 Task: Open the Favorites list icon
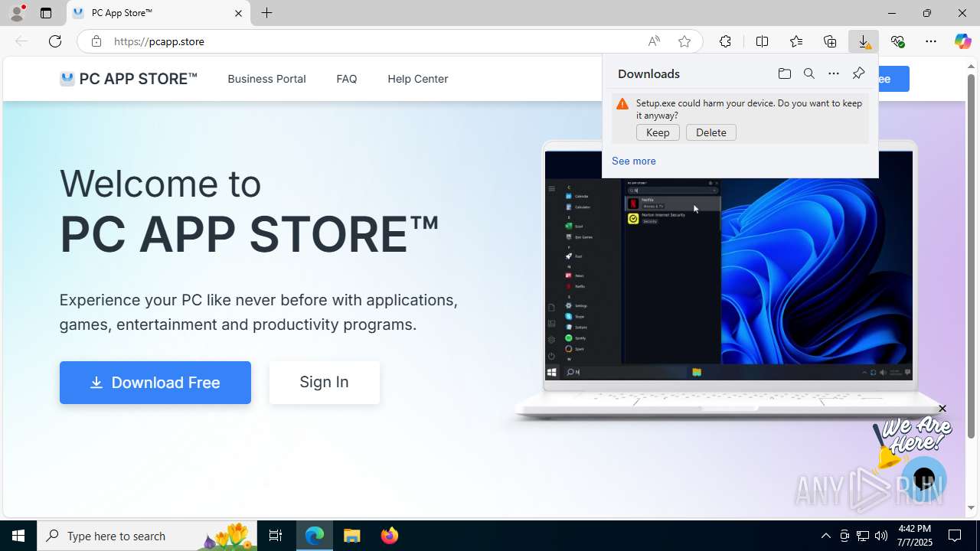coord(796,41)
